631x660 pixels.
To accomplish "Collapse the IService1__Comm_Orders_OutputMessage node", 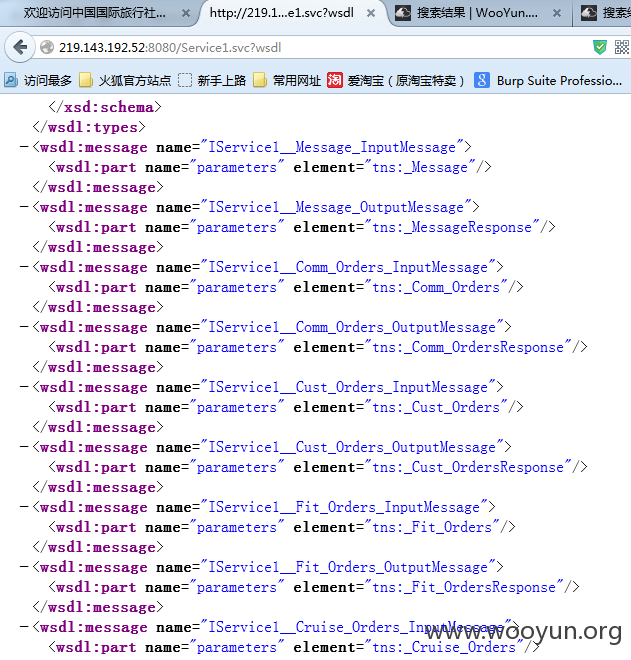I will tap(24, 327).
